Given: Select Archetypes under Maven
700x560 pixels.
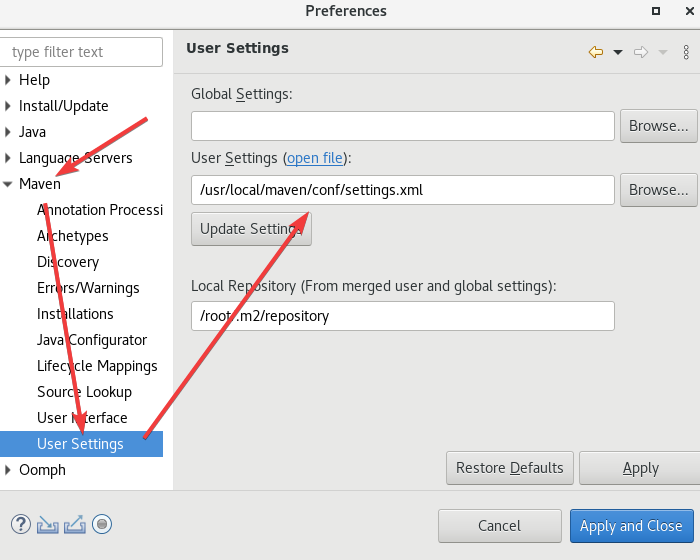Looking at the screenshot, I should coord(73,236).
